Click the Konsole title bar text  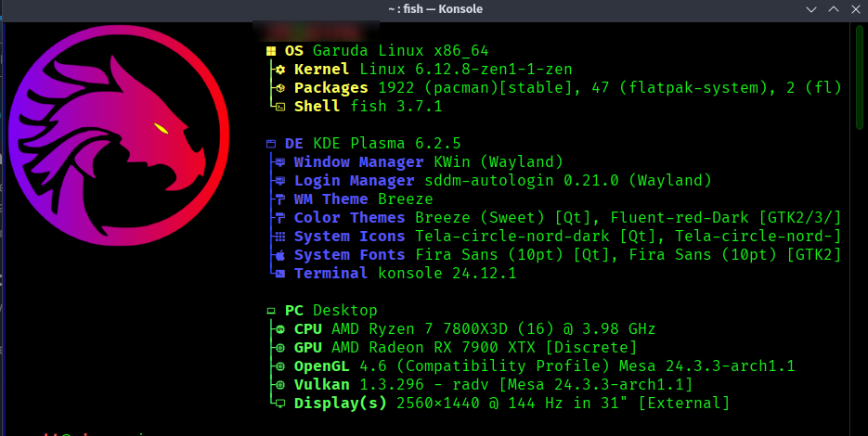click(435, 9)
